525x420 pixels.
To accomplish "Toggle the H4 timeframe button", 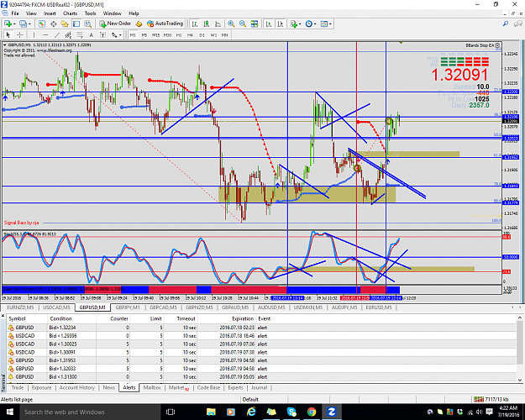I will tap(190, 34).
